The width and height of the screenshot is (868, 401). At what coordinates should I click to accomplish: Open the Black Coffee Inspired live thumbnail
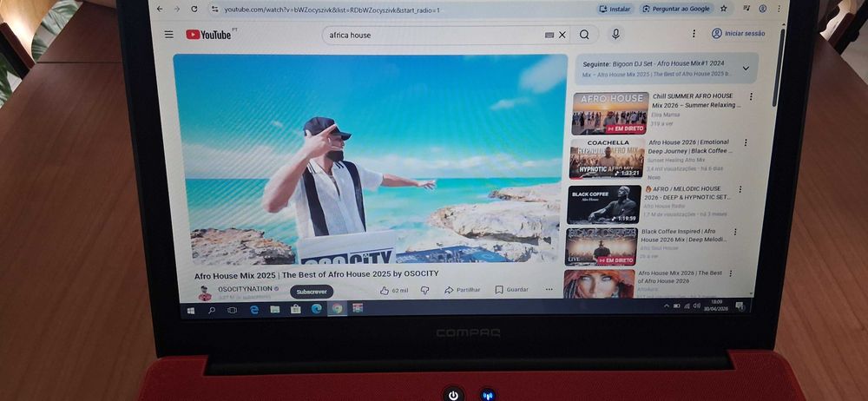[x=602, y=247]
